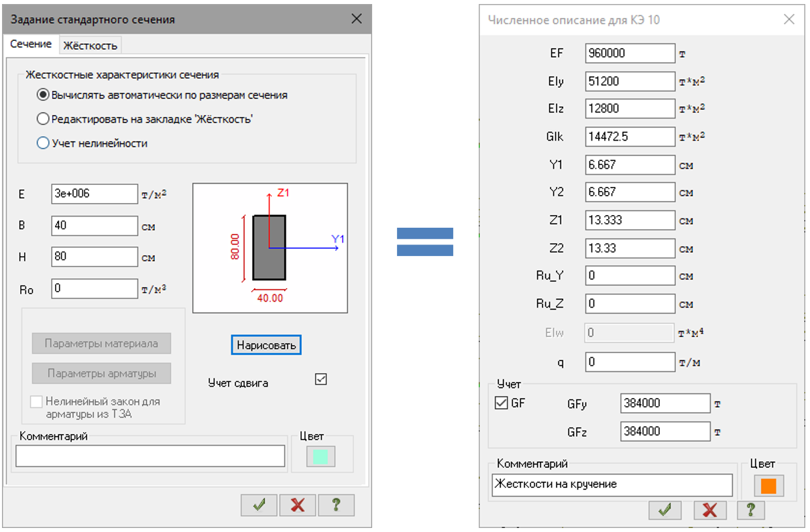Select 'Редактировать на закладке Жёсткость' radio option
The width and height of the screenshot is (810, 532).
(x=43, y=119)
